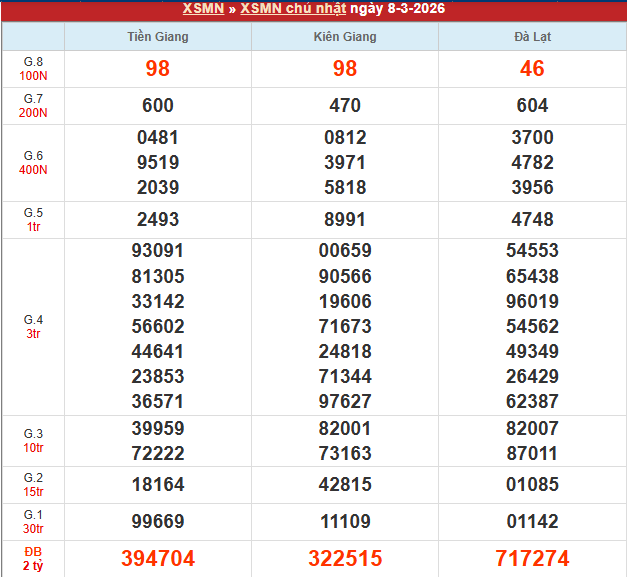
Task: Click Đà Lạt special prize number 717274
Action: pyautogui.click(x=532, y=558)
